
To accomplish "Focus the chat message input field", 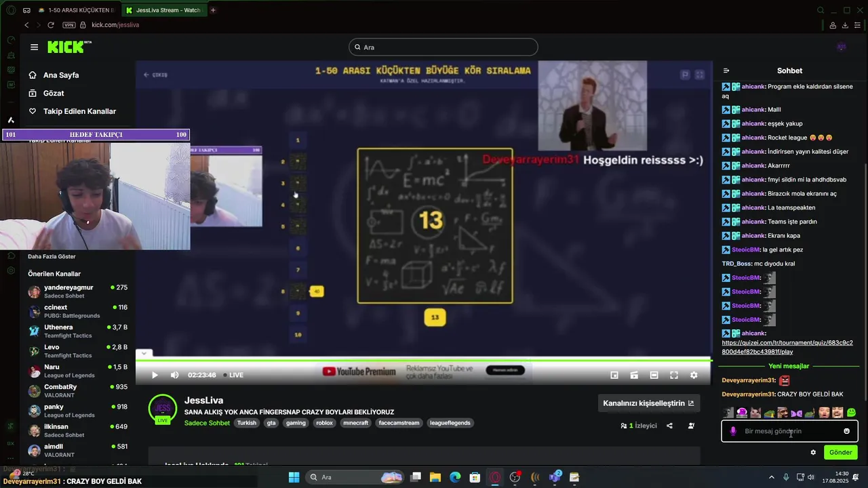I will coord(789,431).
